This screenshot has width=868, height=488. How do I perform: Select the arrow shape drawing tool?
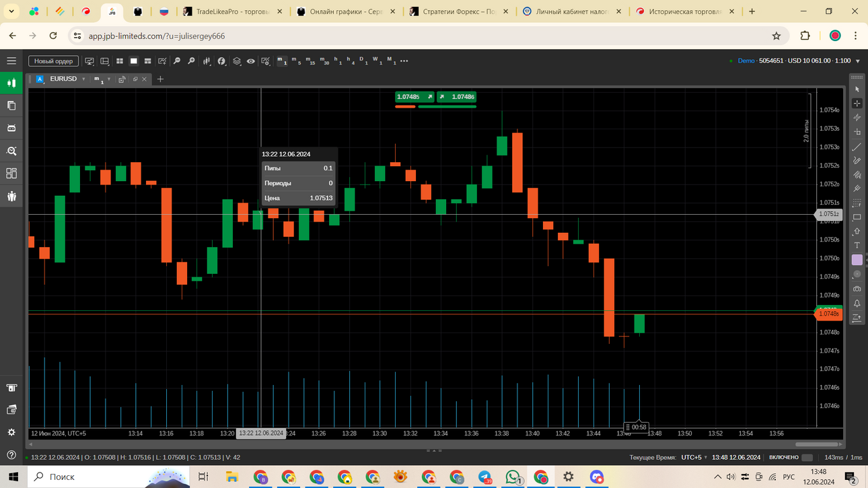tap(857, 232)
